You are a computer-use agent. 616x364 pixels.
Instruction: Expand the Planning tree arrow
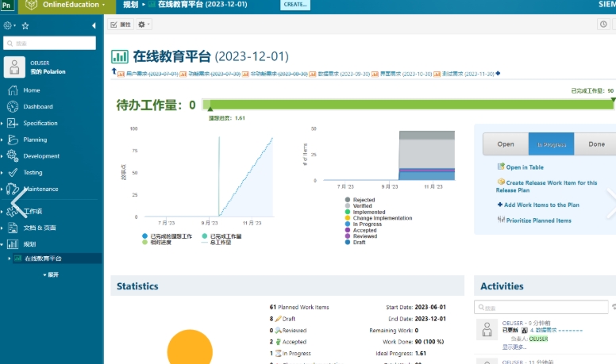(x=2, y=140)
